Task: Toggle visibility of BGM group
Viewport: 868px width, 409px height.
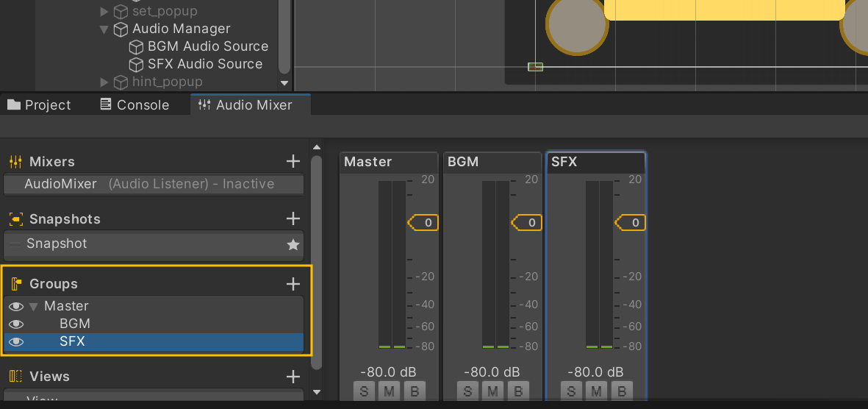Action: 16,324
